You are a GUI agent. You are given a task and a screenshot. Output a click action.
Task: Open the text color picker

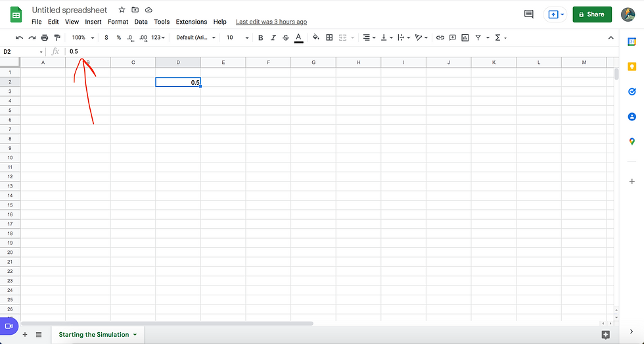298,37
